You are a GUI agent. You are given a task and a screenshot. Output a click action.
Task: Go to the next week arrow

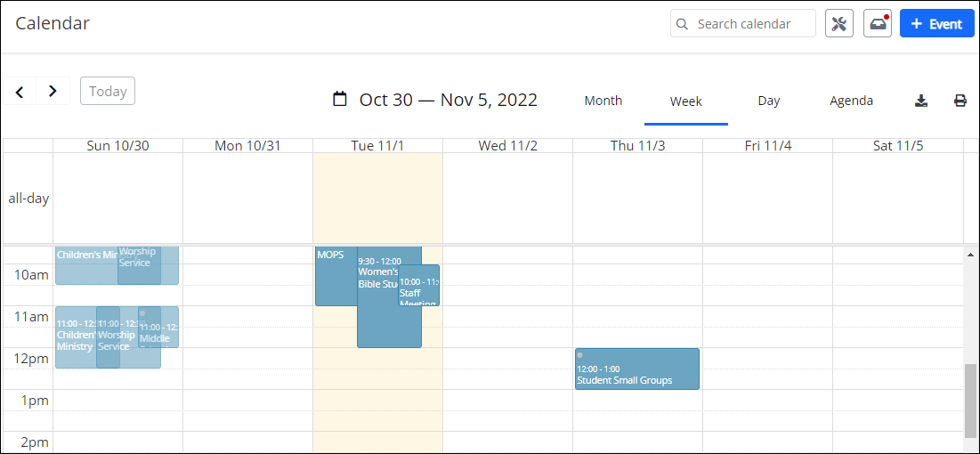click(53, 91)
